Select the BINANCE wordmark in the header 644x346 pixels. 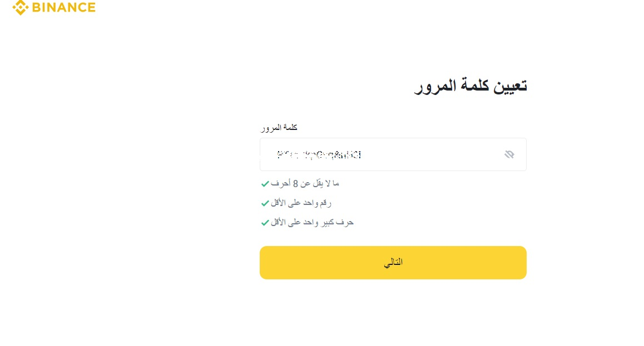click(x=63, y=8)
